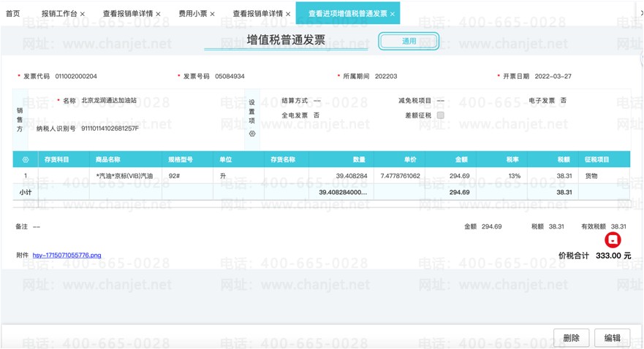Open the second 查看报销单详情 tab
Screen dimensions: 644x349
pos(258,14)
